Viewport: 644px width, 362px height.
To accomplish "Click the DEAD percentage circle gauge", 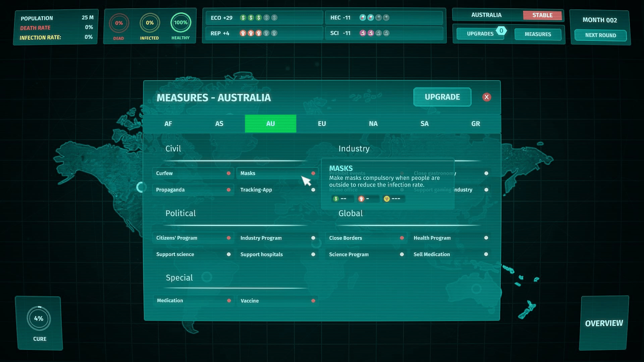I will pyautogui.click(x=119, y=23).
